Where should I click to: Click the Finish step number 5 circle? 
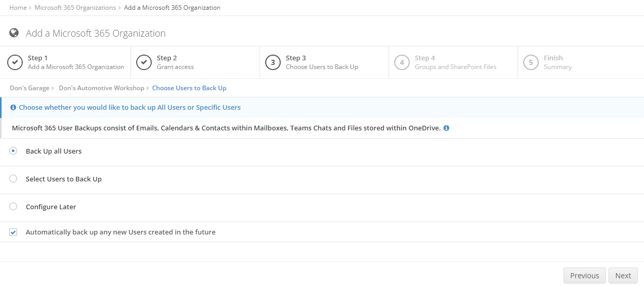(x=531, y=62)
